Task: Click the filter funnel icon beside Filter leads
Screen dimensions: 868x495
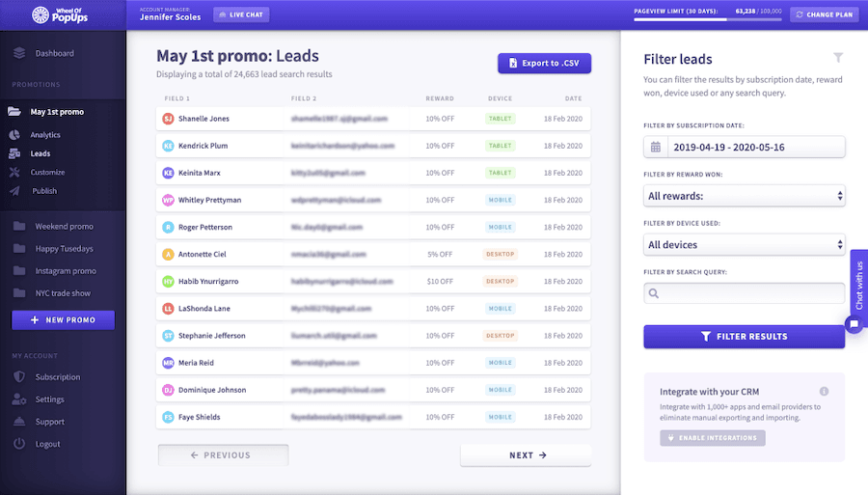Action: coord(838,58)
